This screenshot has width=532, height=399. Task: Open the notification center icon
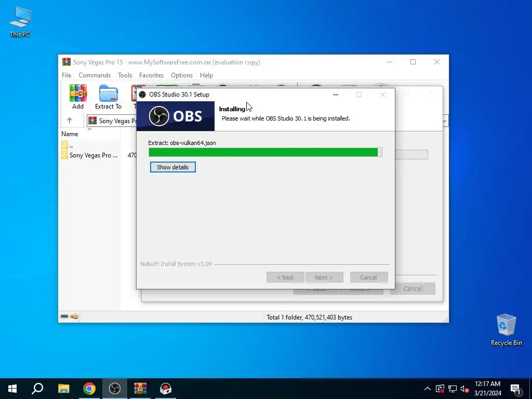pyautogui.click(x=515, y=389)
